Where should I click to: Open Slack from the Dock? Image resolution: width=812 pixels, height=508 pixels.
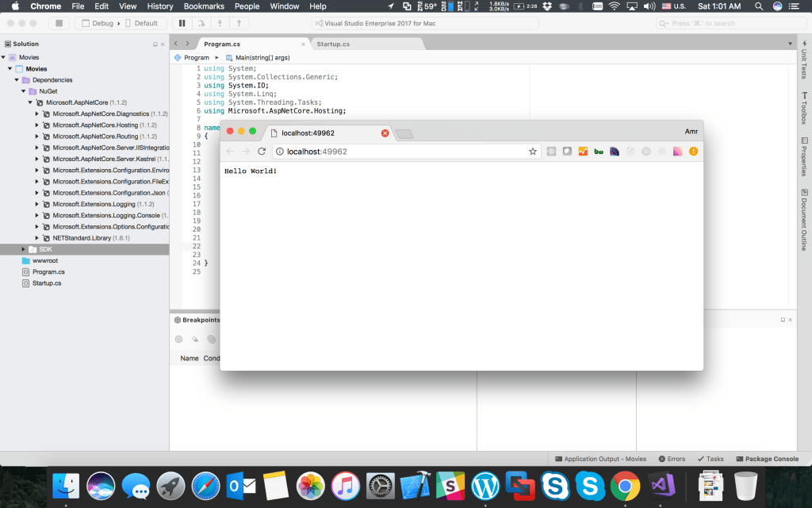450,486
